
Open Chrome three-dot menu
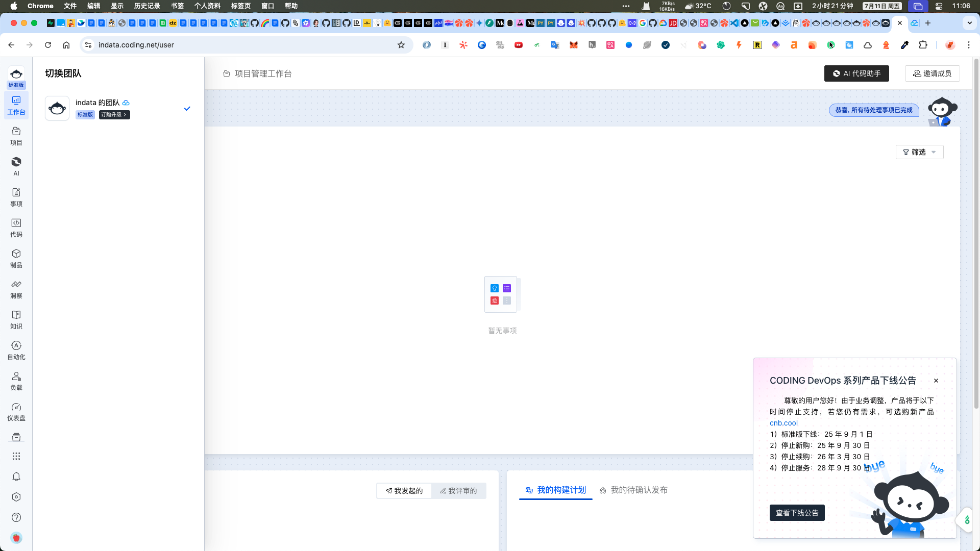click(969, 45)
